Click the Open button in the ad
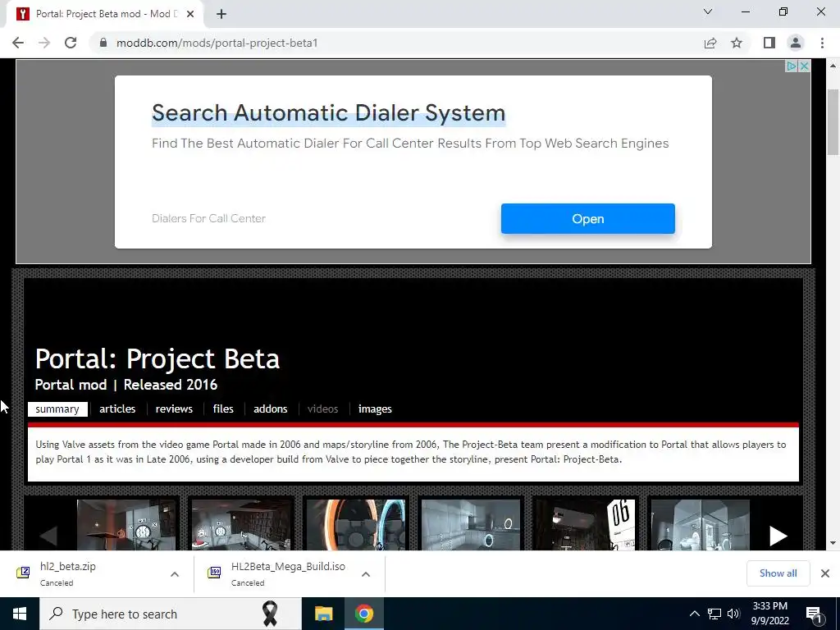Image resolution: width=840 pixels, height=630 pixels. point(587,218)
